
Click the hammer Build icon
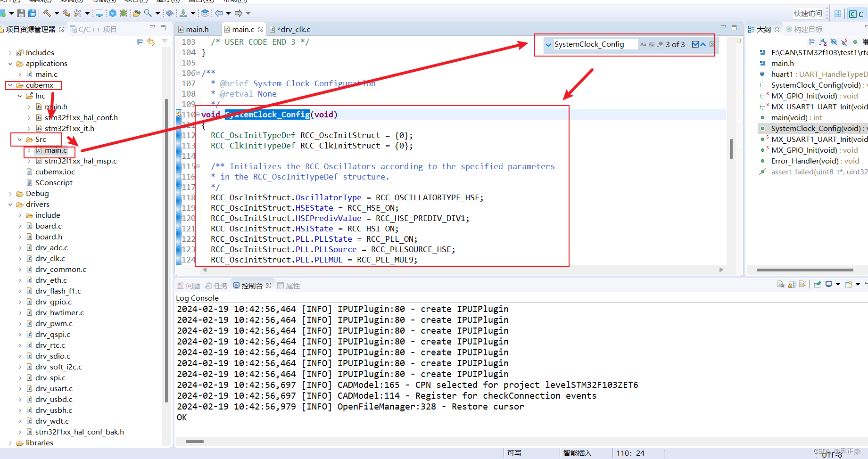[47, 13]
